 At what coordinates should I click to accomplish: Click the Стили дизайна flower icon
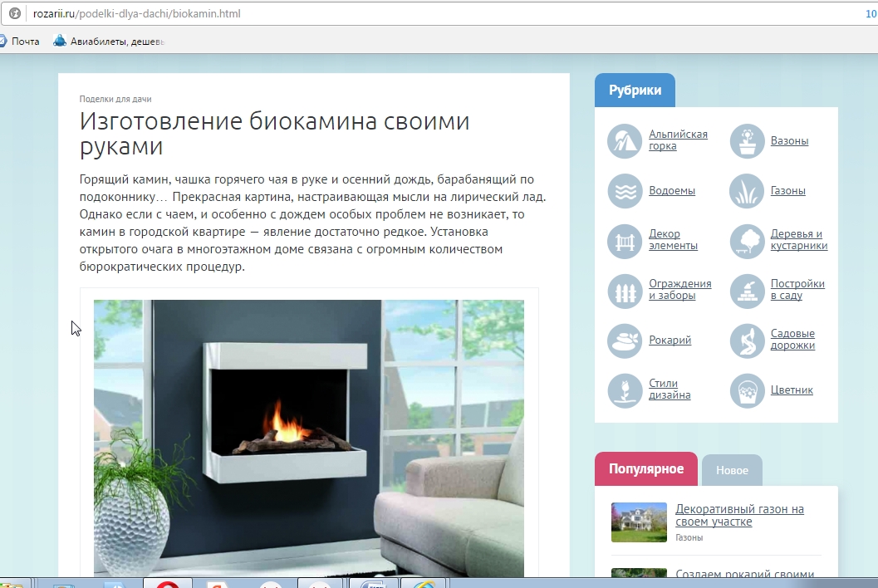625,390
